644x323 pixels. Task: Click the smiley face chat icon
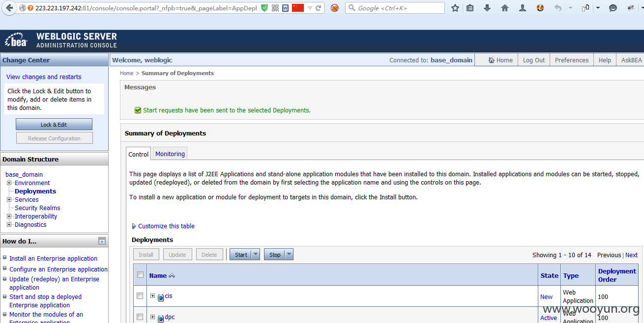coord(613,8)
